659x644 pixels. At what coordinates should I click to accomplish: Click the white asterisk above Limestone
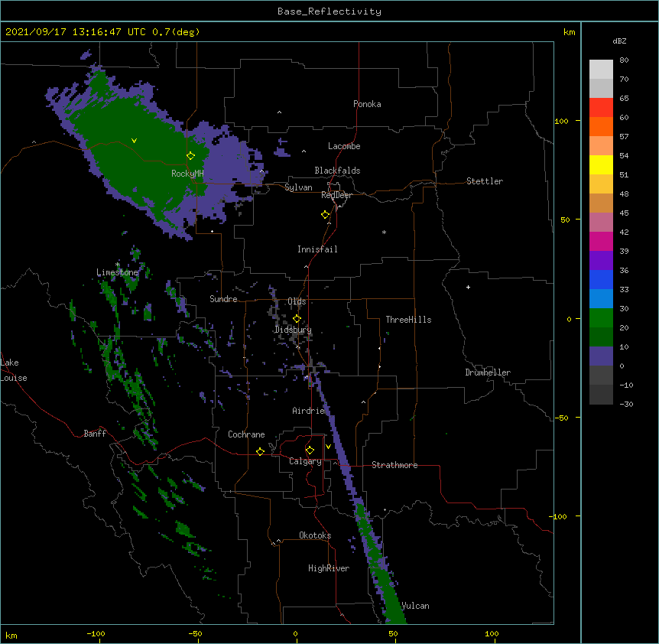(x=117, y=265)
